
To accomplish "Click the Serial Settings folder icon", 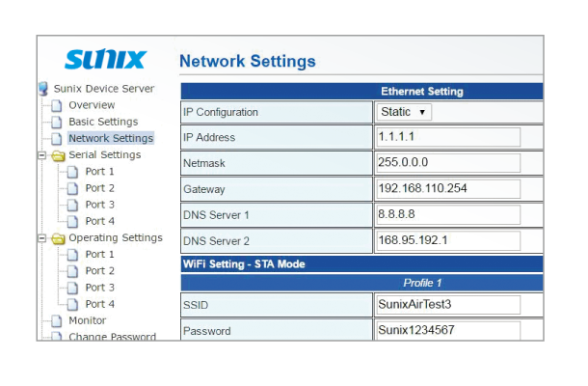I will [x=58, y=155].
